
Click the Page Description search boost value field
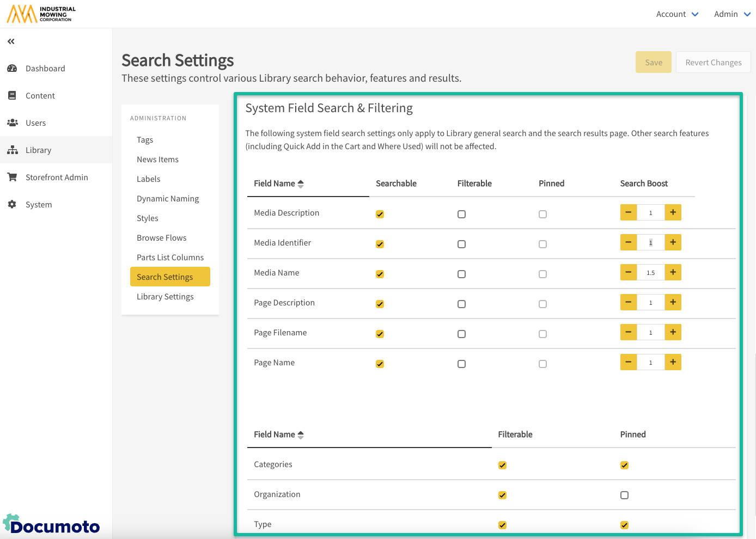pos(650,303)
